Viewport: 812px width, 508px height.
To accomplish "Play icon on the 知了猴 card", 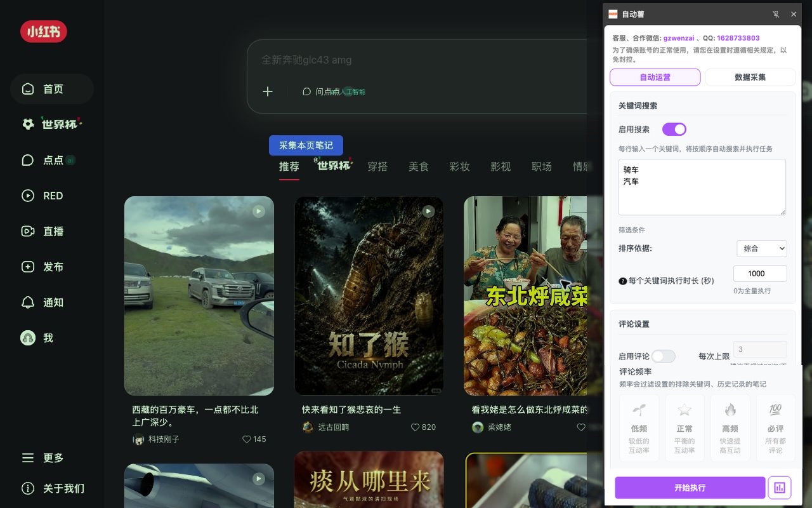I will click(x=429, y=211).
